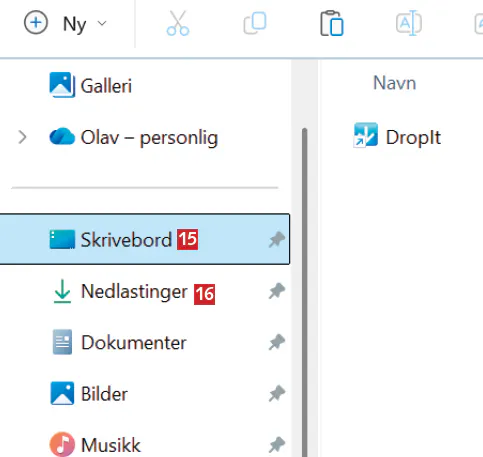Click the Paste clipboard icon
The width and height of the screenshot is (483, 457).
[x=332, y=23]
